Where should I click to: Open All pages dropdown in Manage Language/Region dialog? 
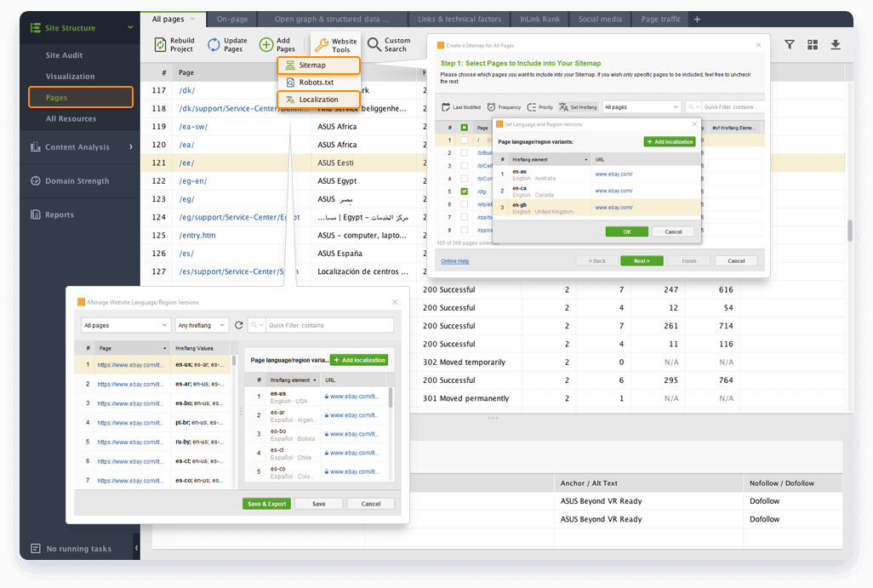[x=125, y=325]
